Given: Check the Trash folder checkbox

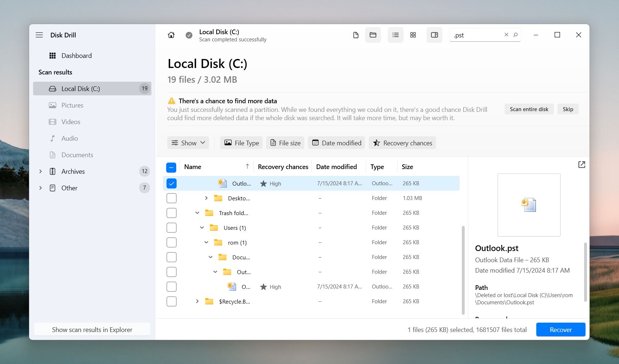Looking at the screenshot, I should tap(172, 213).
